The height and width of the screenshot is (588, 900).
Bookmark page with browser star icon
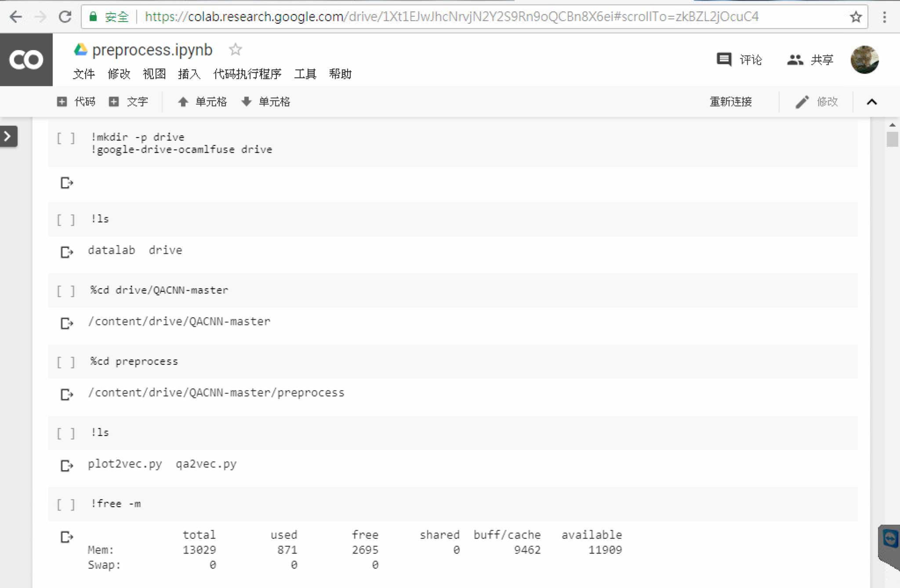coord(855,17)
